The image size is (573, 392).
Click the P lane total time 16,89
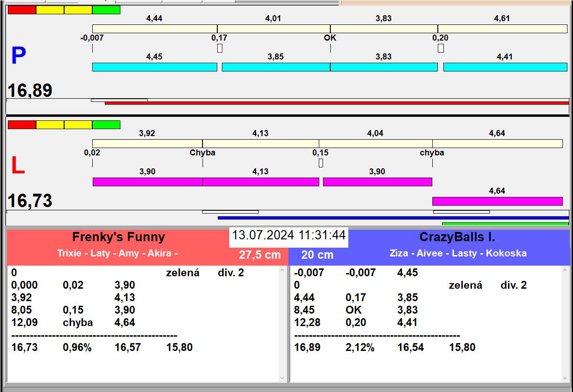click(x=30, y=90)
